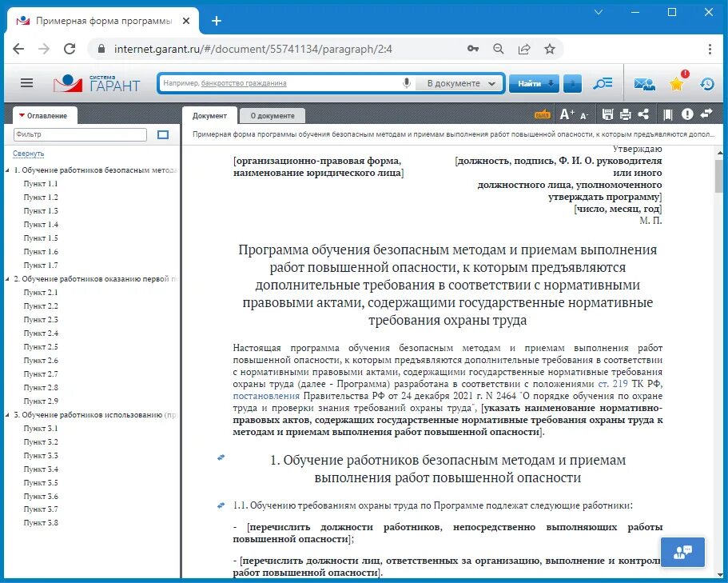
Task: Open the 'ст. 219' hyperlink
Action: click(613, 384)
